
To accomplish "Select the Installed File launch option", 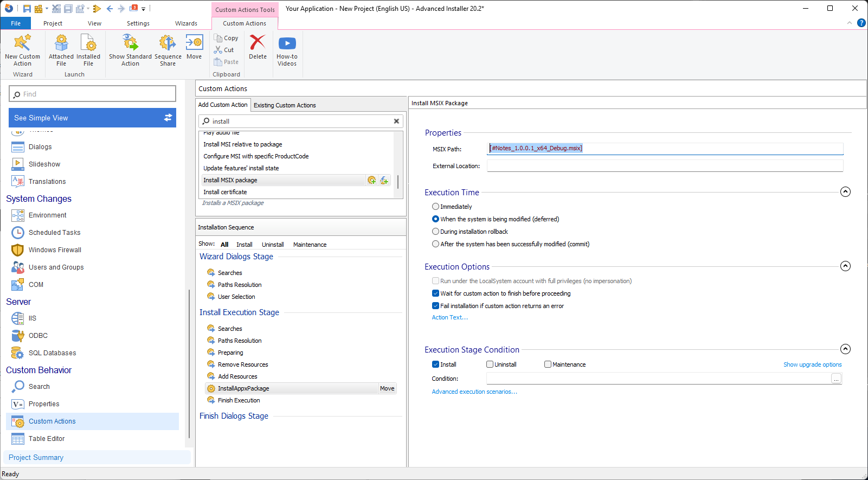I will click(88, 50).
